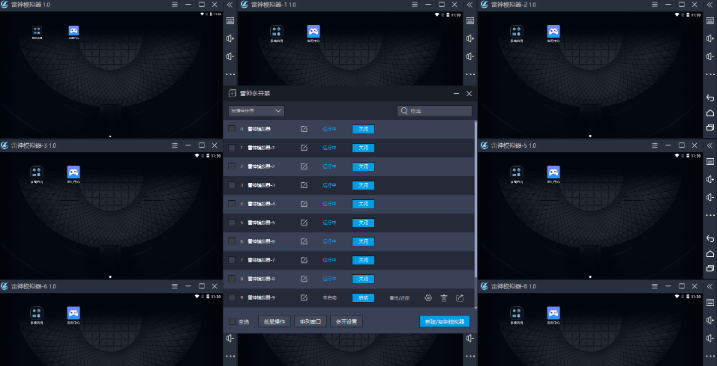Click Android home icon in 雷电模拟器-2 sidebar

(x=710, y=113)
